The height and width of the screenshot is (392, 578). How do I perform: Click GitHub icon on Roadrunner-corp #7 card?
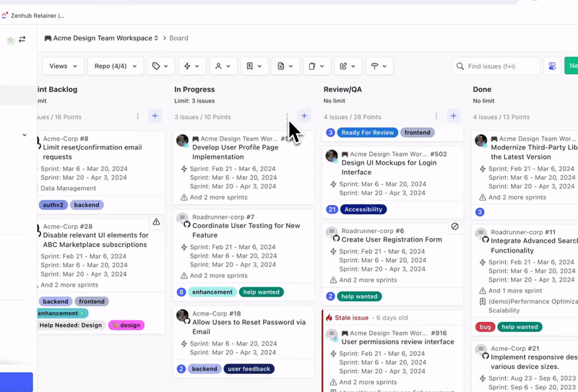[x=187, y=225]
